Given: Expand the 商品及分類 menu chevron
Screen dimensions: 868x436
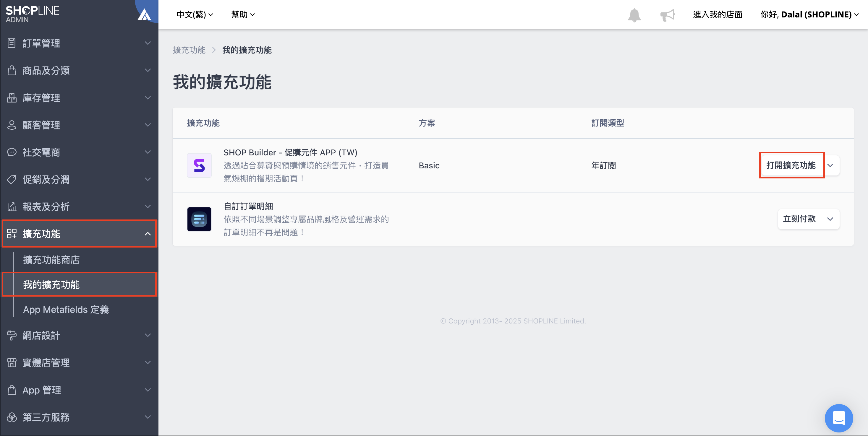Looking at the screenshot, I should point(148,70).
